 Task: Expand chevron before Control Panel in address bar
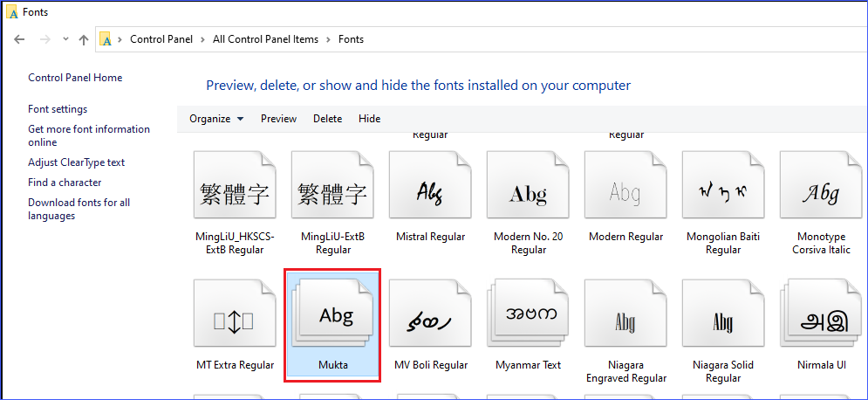coord(120,39)
